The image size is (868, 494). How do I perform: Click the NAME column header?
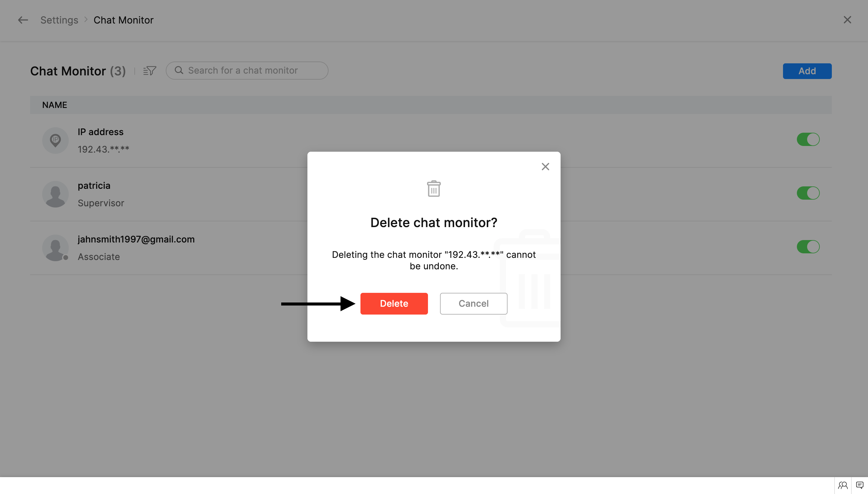55,105
